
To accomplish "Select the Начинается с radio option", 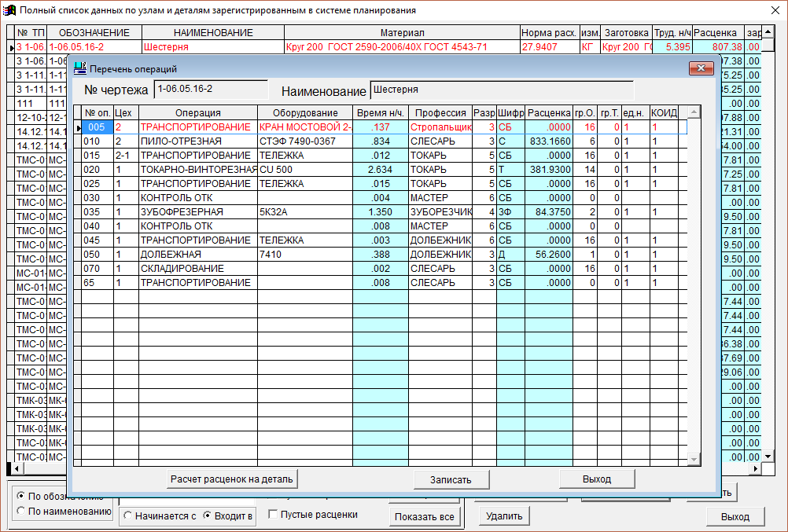I will [128, 516].
